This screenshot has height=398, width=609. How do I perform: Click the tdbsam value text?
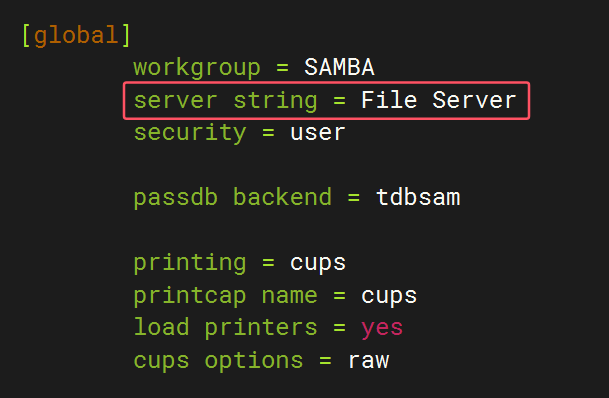pos(418,197)
